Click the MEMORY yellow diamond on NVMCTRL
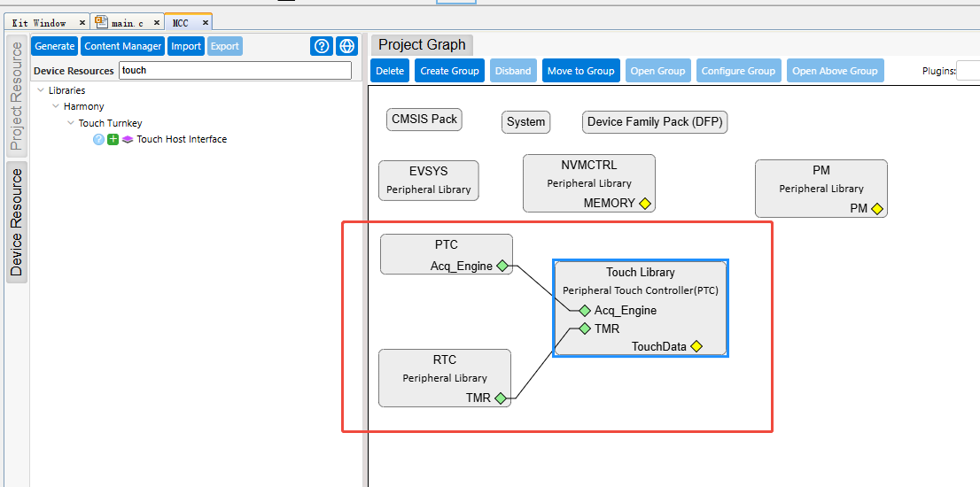 [x=645, y=203]
